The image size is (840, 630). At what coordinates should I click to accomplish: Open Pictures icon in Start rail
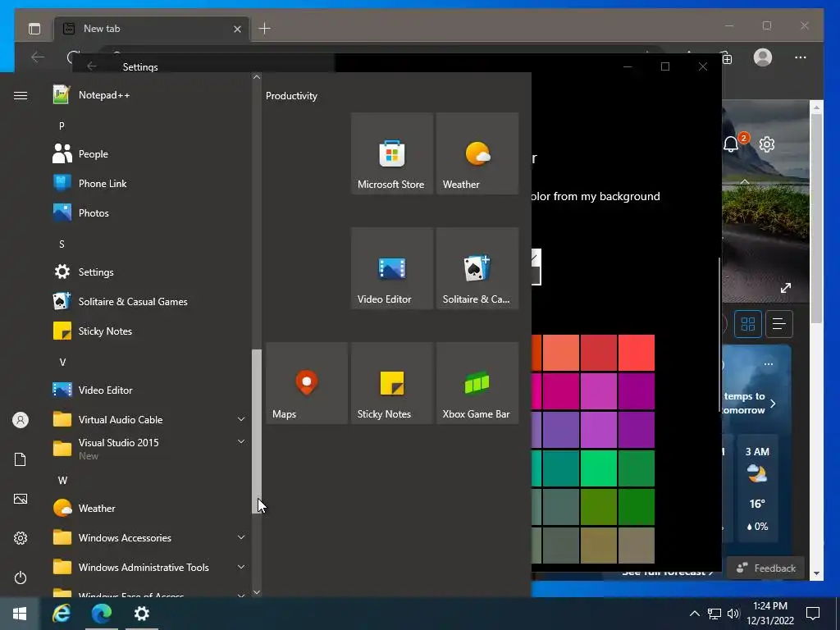(21, 499)
